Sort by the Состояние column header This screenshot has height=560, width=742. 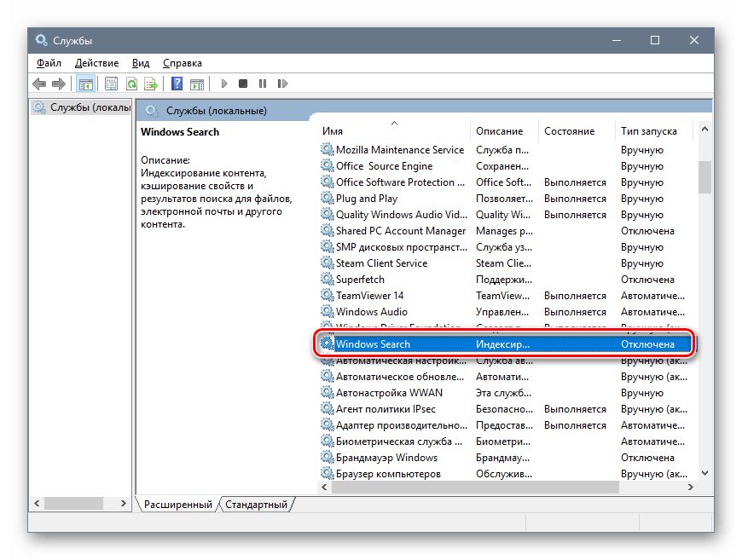(x=577, y=131)
